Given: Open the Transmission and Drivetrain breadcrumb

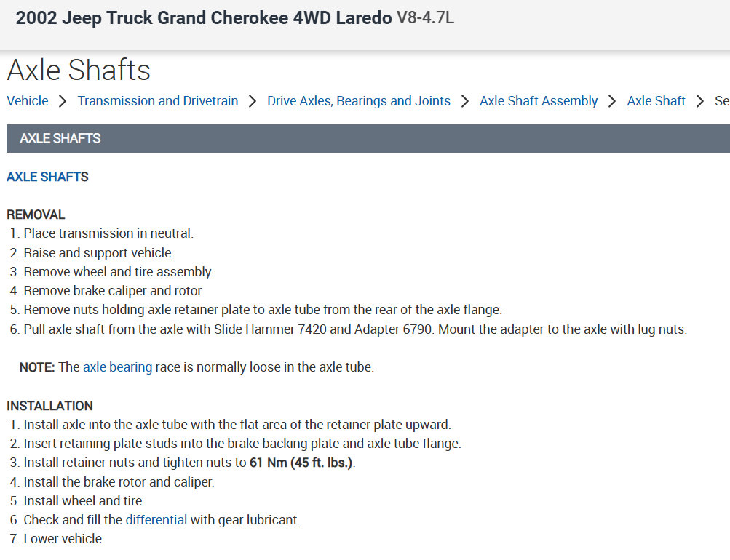Looking at the screenshot, I should coord(158,101).
